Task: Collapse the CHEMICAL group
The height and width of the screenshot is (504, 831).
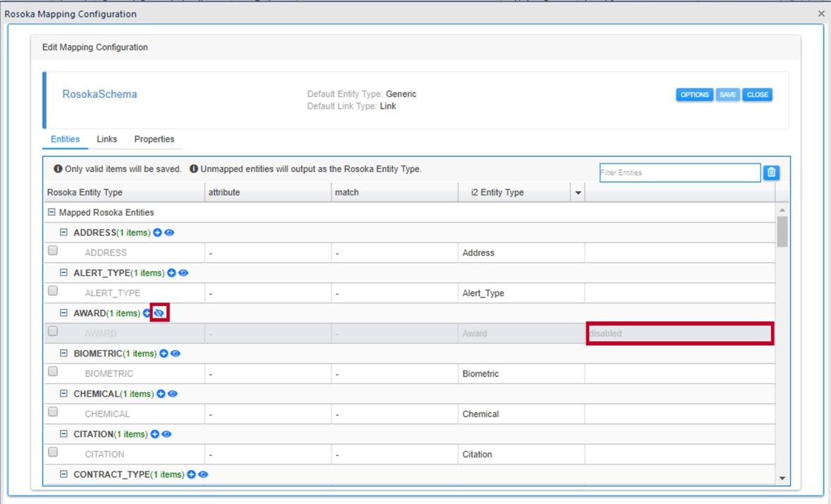Action: click(x=65, y=394)
